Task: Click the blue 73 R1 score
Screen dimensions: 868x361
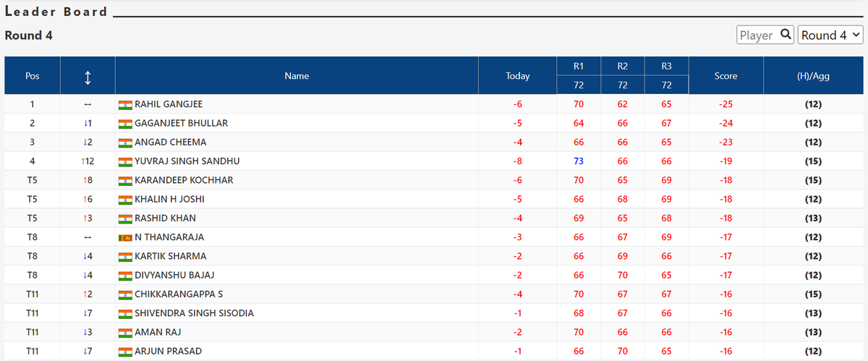Action: [579, 161]
